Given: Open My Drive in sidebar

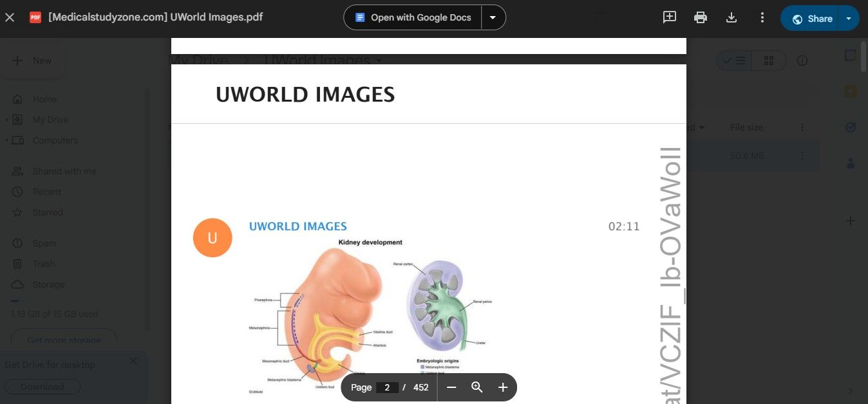Looking at the screenshot, I should [x=50, y=120].
